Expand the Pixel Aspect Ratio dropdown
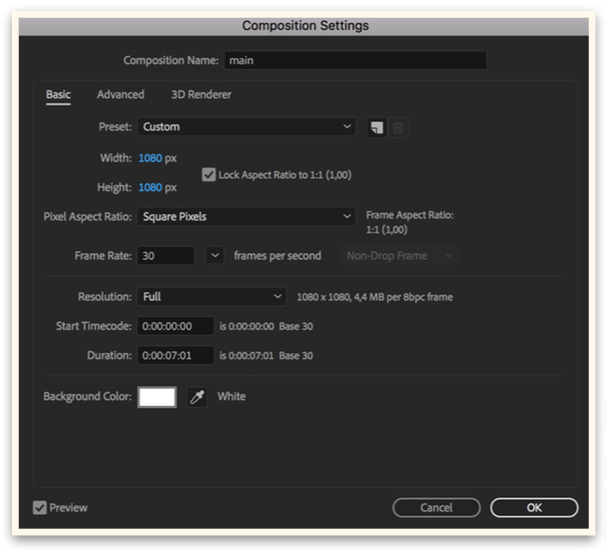The image size is (606, 550). tap(247, 216)
